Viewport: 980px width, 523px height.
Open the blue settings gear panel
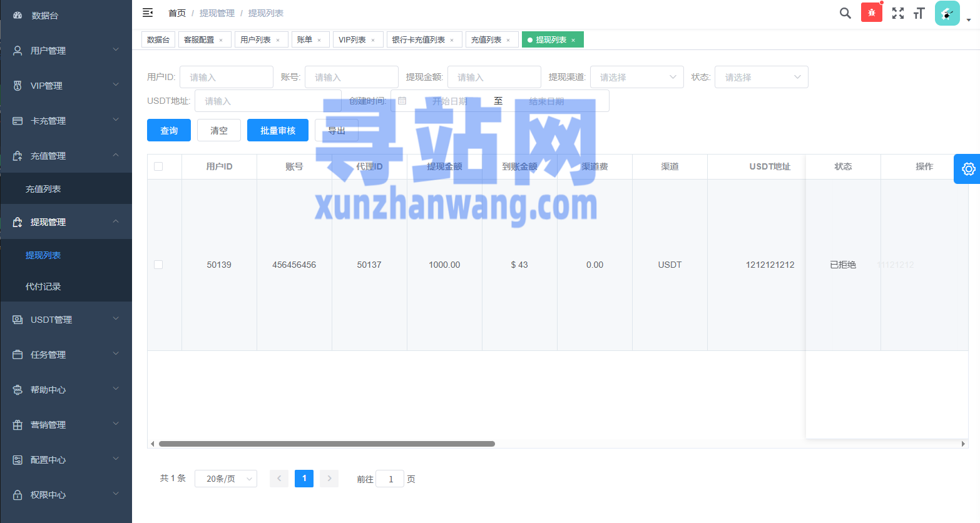coord(967,169)
